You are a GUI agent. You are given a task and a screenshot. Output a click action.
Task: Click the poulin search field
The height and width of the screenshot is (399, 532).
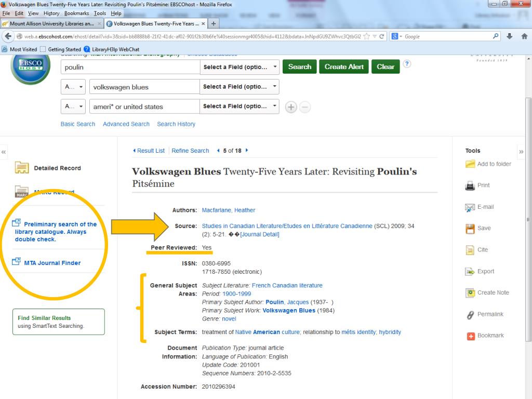[130, 67]
